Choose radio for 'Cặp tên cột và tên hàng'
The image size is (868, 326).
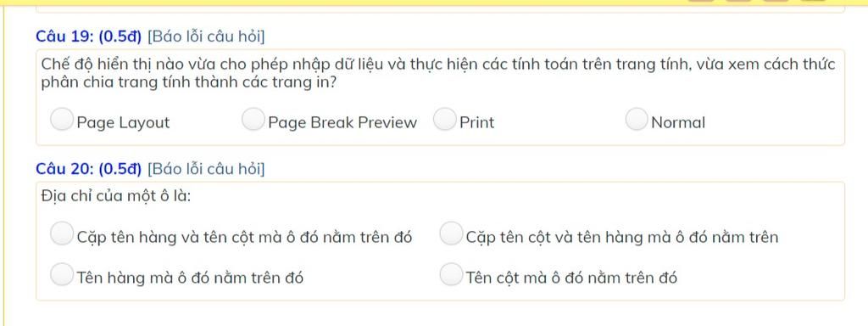click(x=451, y=233)
